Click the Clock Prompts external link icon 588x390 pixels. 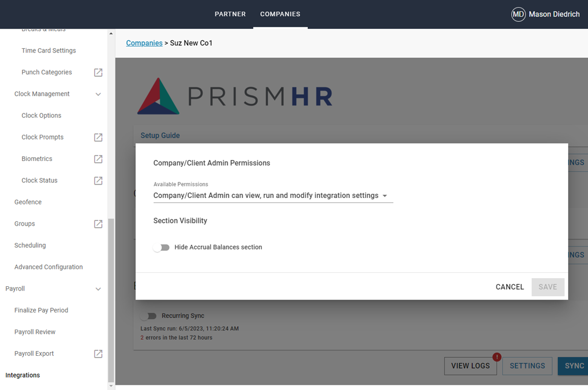98,137
